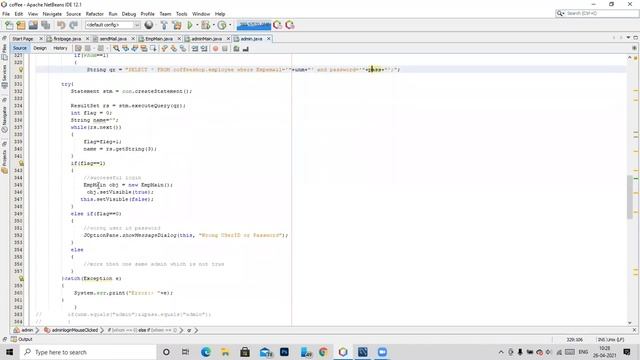Image resolution: width=640 pixels, height=360 pixels.
Task: Click the Stop Macro Recording icon
Action: [x=224, y=49]
